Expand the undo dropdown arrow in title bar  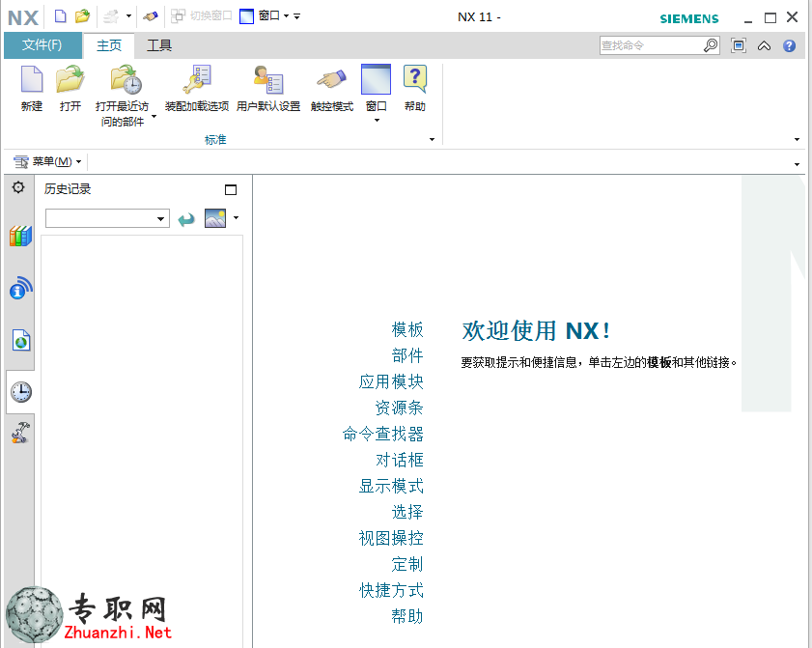point(129,16)
